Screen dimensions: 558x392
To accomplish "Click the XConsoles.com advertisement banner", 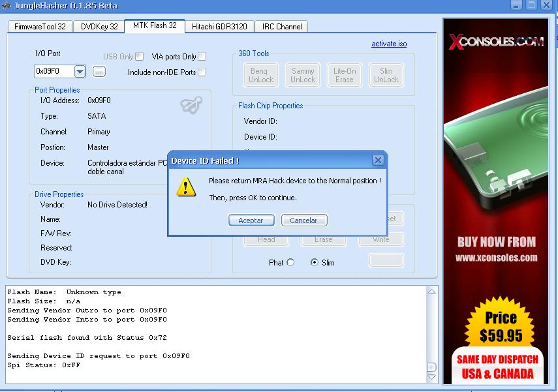I will pyautogui.click(x=496, y=202).
